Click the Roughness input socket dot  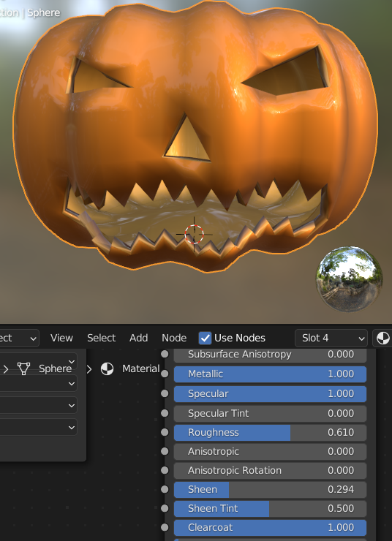pyautogui.click(x=165, y=432)
